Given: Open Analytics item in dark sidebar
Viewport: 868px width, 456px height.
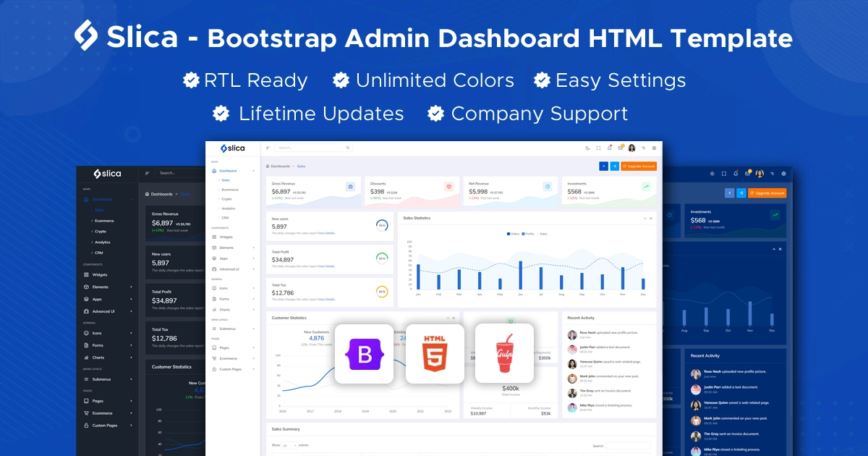Looking at the screenshot, I should [x=102, y=242].
